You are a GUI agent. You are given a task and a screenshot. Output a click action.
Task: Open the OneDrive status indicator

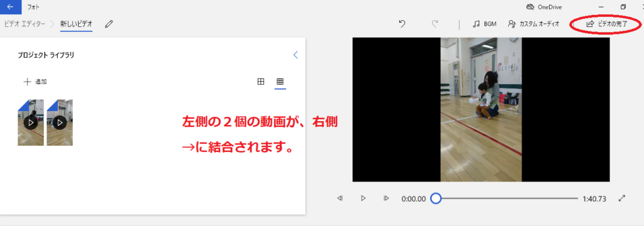pyautogui.click(x=544, y=7)
